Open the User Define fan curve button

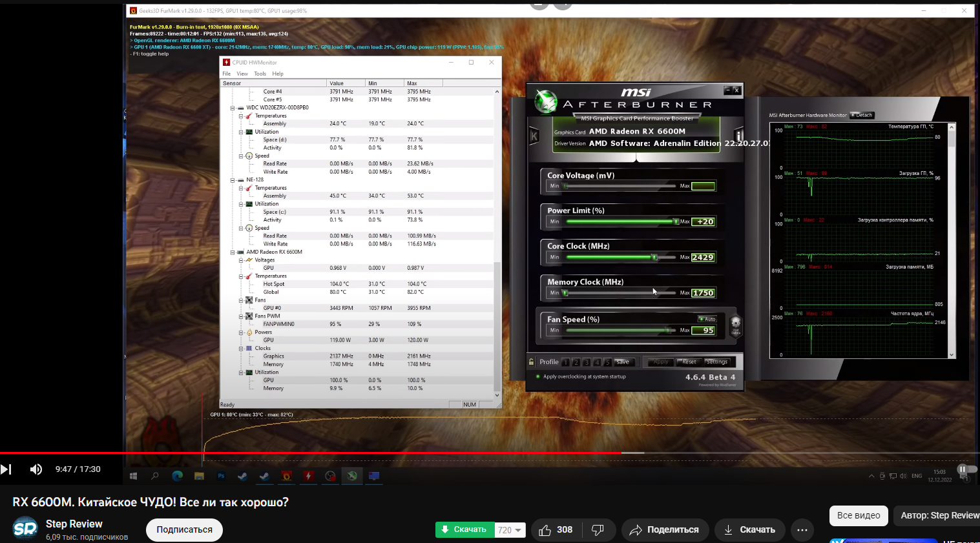pyautogui.click(x=735, y=325)
